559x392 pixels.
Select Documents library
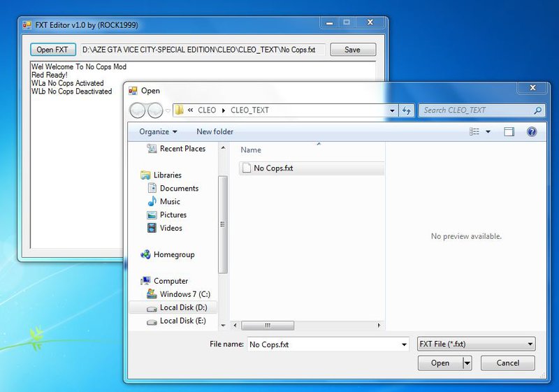point(173,188)
